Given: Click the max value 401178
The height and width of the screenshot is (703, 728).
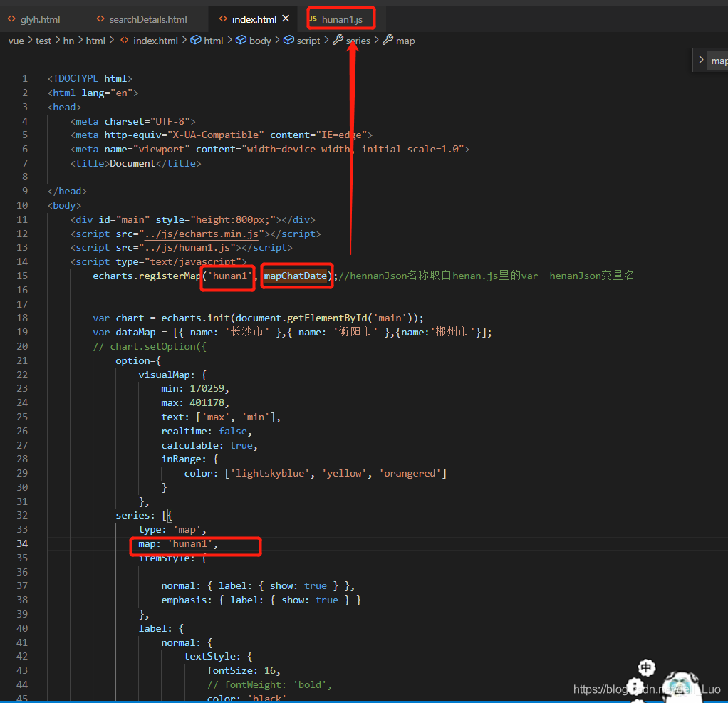Looking at the screenshot, I should (207, 402).
